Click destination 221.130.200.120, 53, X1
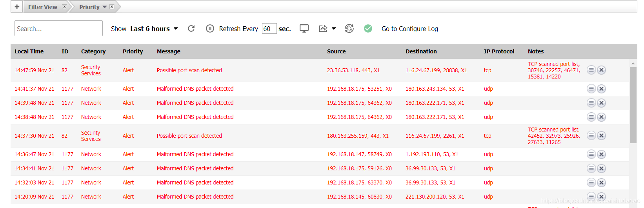 pyautogui.click(x=435, y=197)
